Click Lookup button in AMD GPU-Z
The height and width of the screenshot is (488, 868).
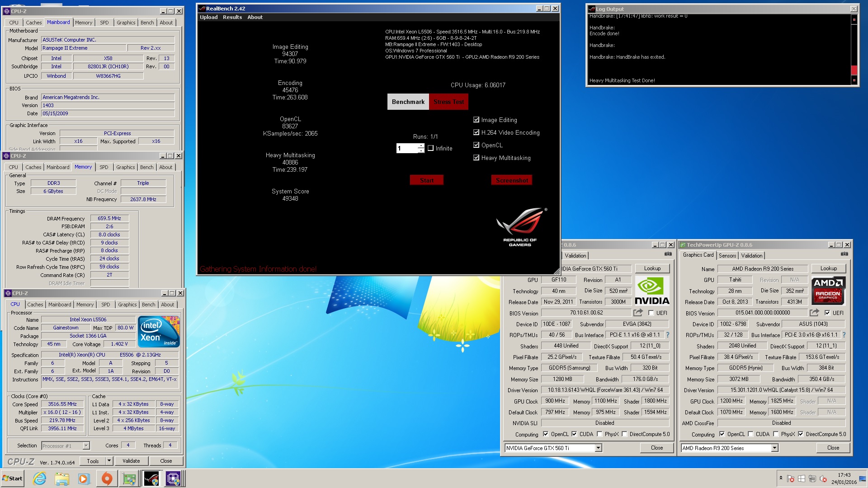coord(829,268)
